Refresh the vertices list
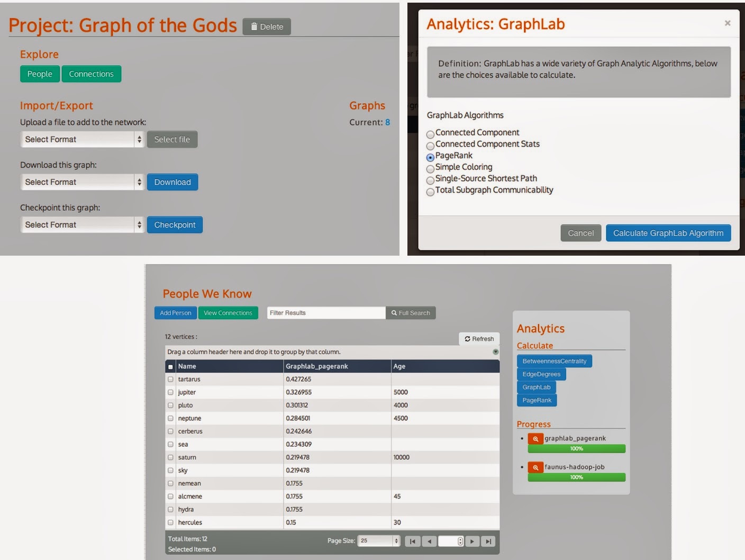This screenshot has width=745, height=560. pyautogui.click(x=479, y=339)
